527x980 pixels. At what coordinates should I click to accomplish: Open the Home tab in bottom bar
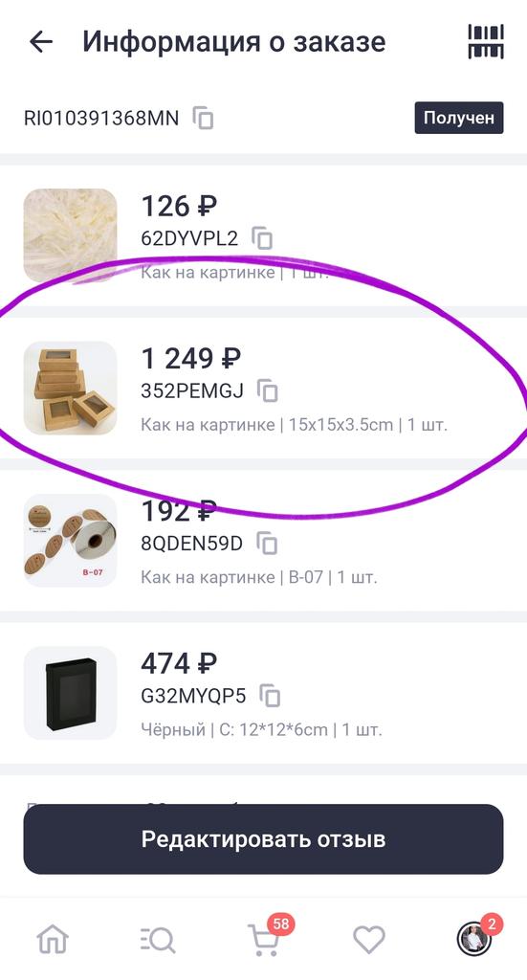click(x=53, y=940)
